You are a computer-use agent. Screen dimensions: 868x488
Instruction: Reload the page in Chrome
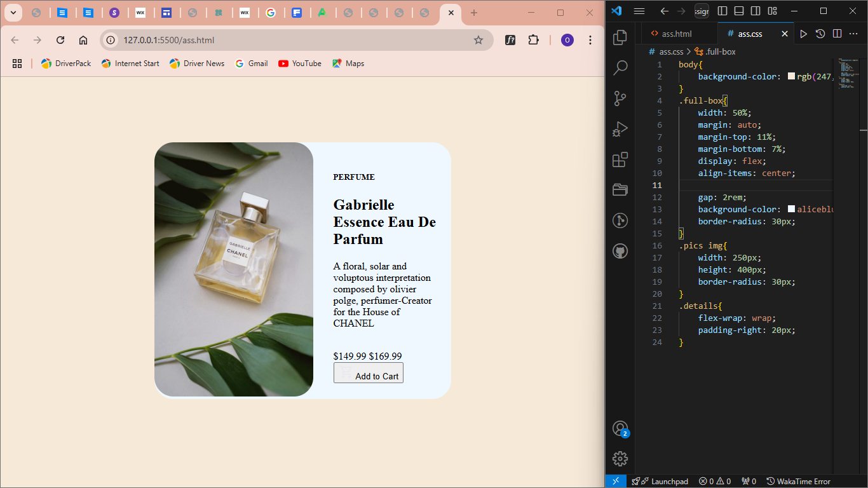point(60,40)
